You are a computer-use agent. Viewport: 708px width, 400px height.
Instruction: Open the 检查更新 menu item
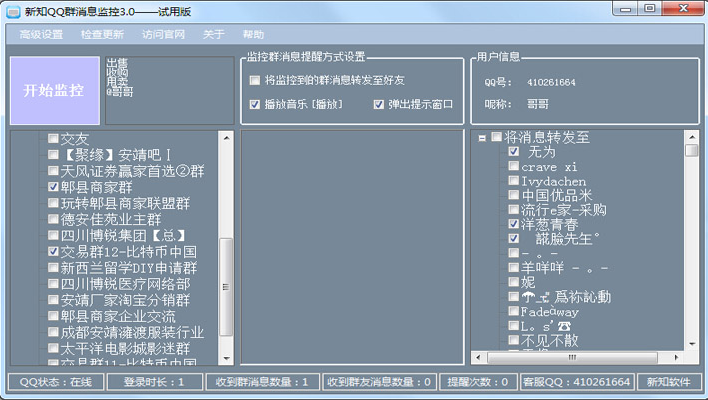pos(102,34)
